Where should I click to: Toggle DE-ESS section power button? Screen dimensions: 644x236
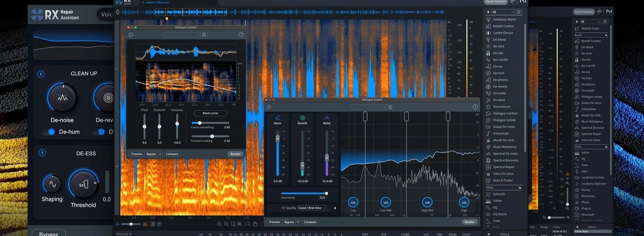42,153
